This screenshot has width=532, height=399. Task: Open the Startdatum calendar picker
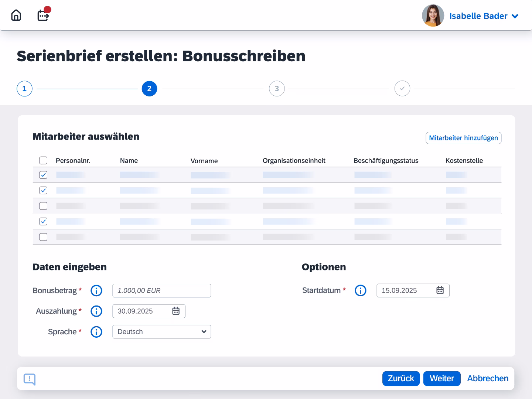coord(440,290)
